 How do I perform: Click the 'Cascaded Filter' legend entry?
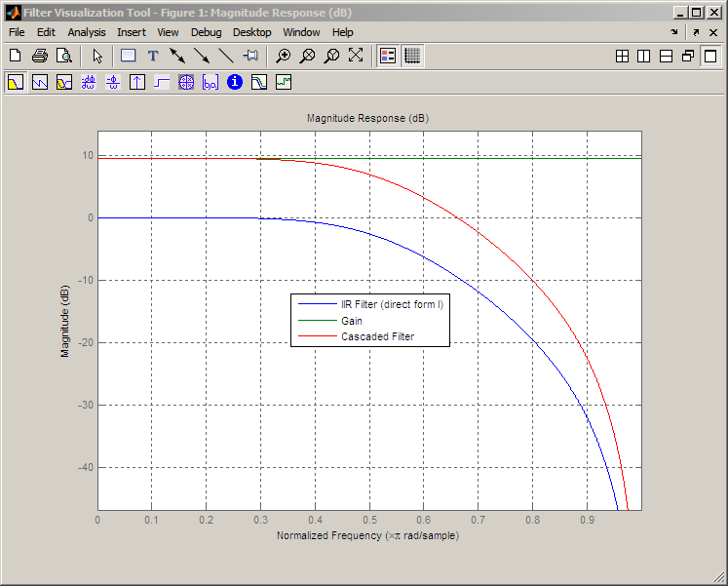tap(377, 336)
